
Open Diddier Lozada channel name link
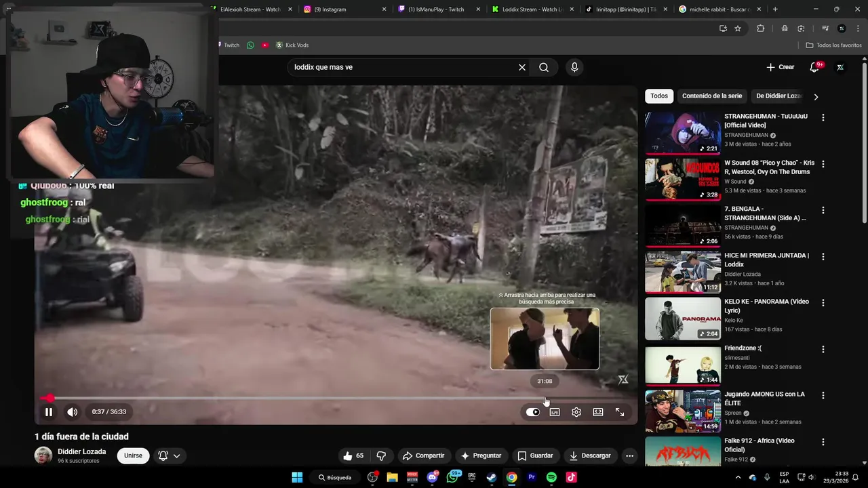click(x=81, y=451)
